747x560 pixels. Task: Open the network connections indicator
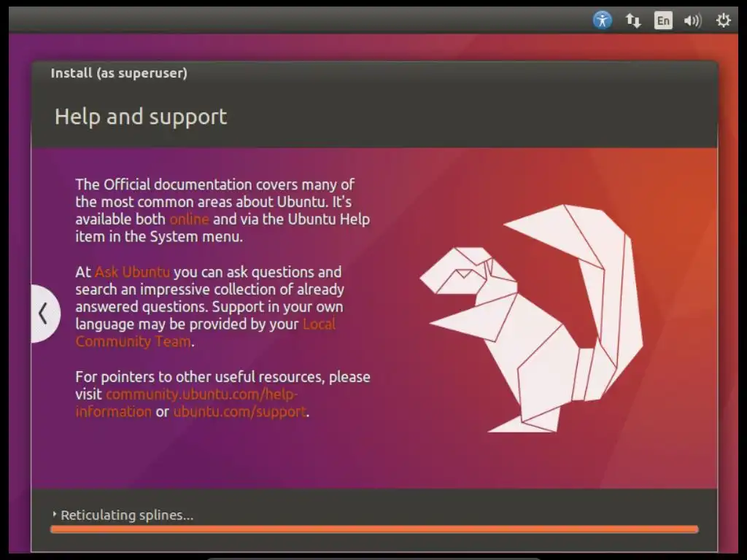pyautogui.click(x=633, y=20)
